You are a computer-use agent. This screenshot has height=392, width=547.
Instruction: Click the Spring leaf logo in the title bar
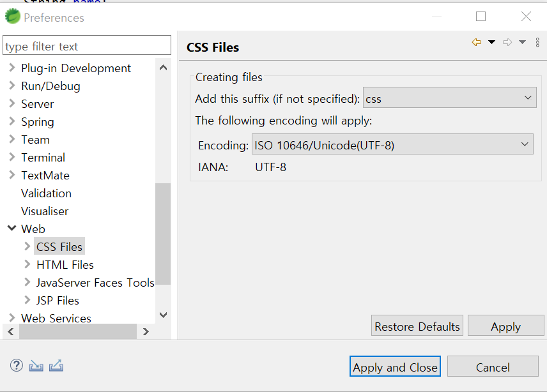[x=13, y=17]
